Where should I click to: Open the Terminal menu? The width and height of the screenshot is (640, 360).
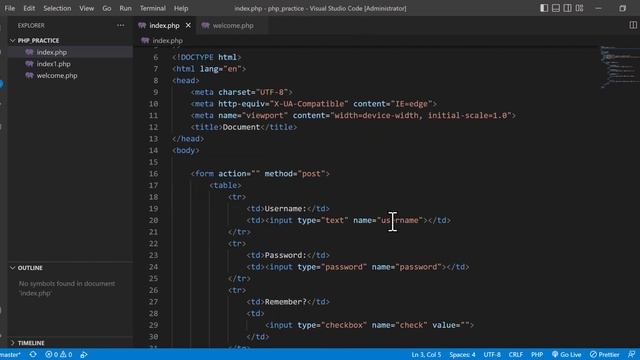(153, 8)
